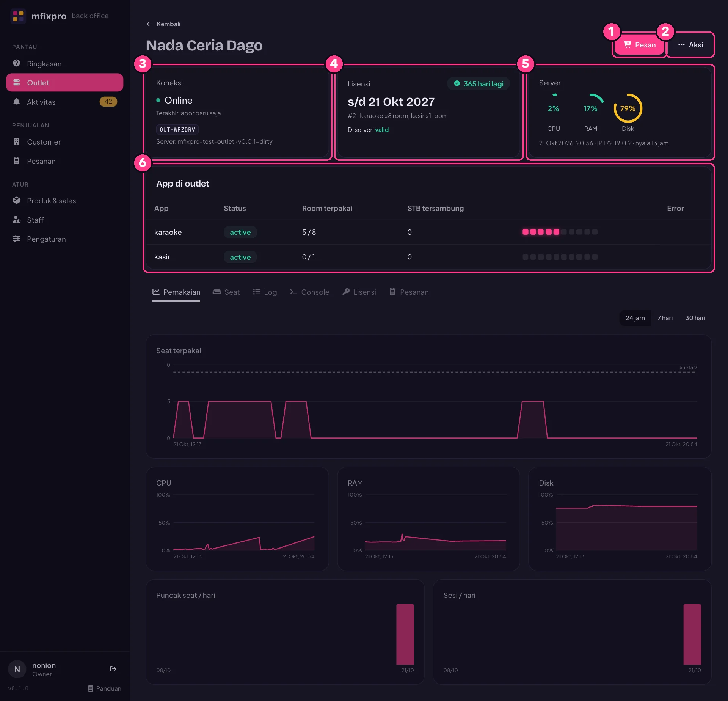Click the logout icon beside nonion
The height and width of the screenshot is (701, 728).
pos(113,669)
